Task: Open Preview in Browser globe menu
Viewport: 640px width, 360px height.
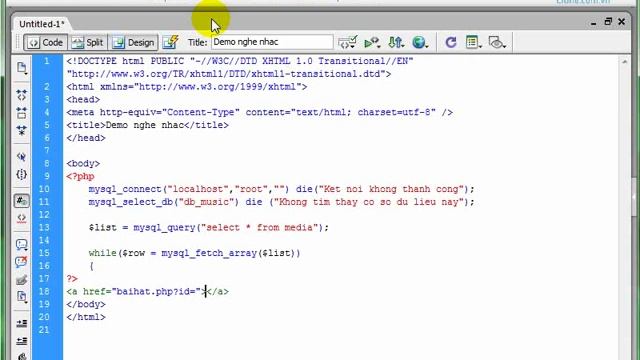Action: pos(420,42)
